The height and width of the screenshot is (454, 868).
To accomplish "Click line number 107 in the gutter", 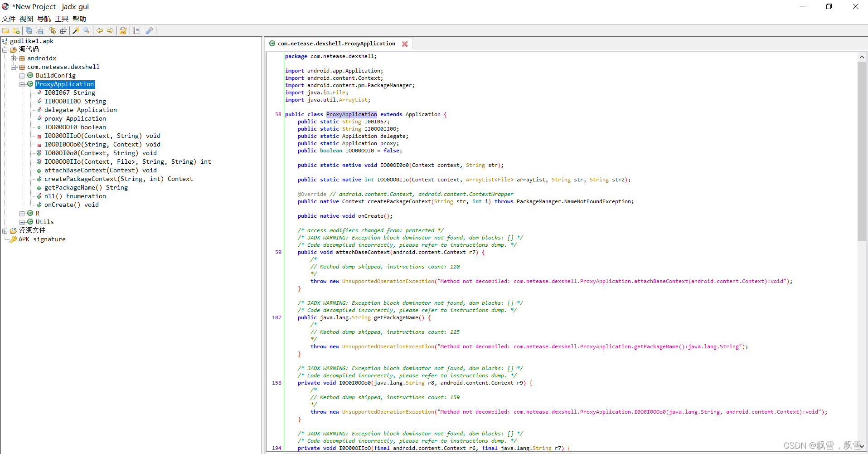I will pyautogui.click(x=276, y=317).
